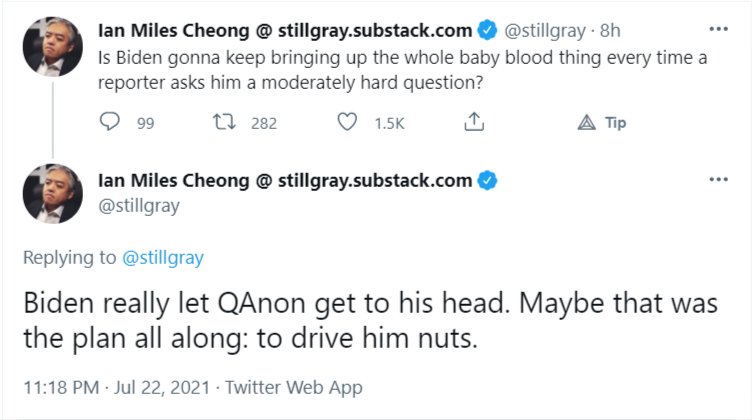752x420 pixels.
Task: Open more options on the reply tweet
Action: coord(718,180)
